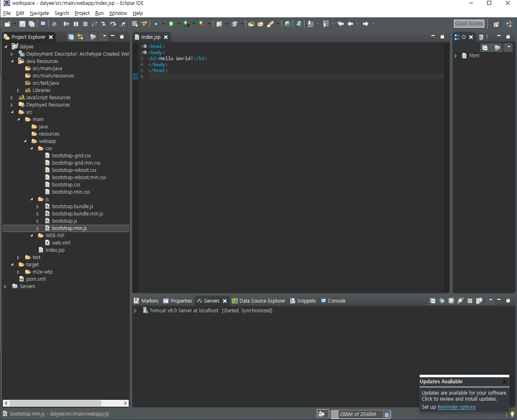The image size is (517, 420).
Task: Open the Navigate menu
Action: tap(39, 13)
